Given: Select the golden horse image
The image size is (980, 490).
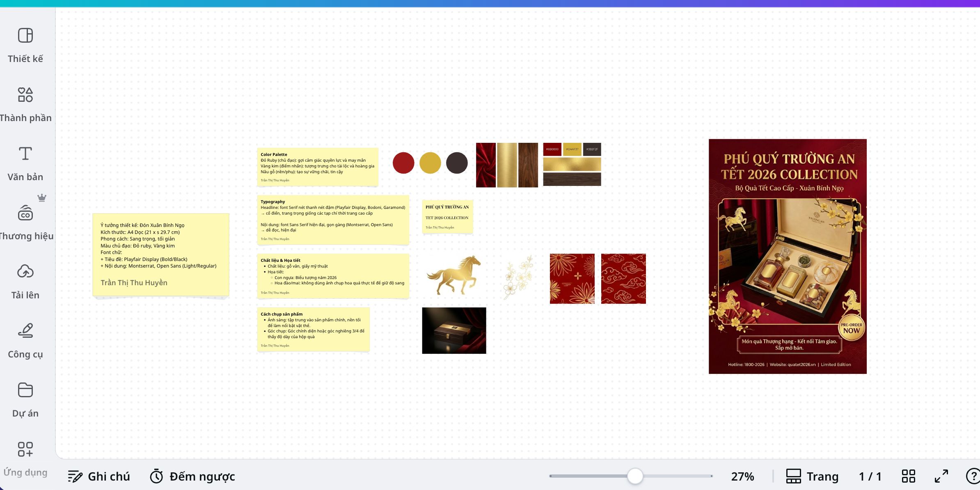Looking at the screenshot, I should 454,275.
